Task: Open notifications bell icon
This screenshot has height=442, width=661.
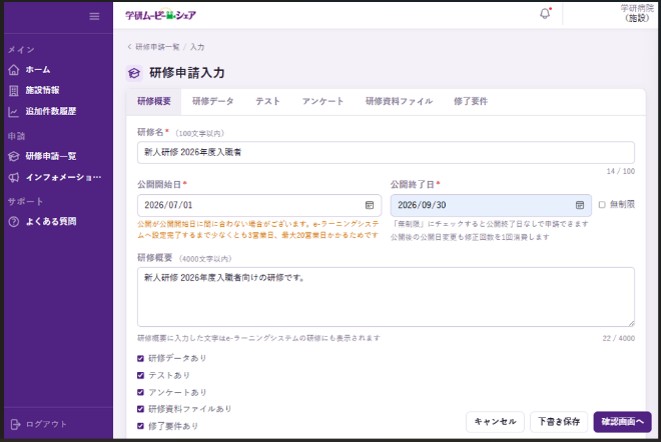Action: point(545,14)
